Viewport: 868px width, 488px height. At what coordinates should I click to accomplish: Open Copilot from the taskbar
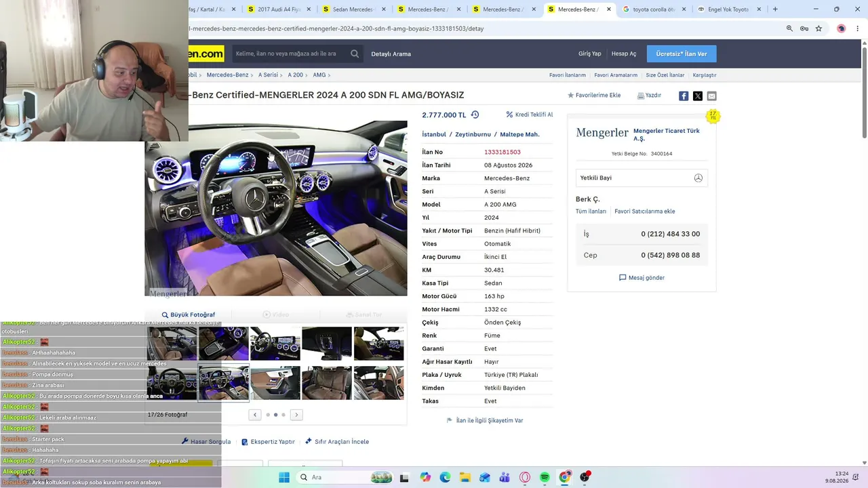pos(425,477)
